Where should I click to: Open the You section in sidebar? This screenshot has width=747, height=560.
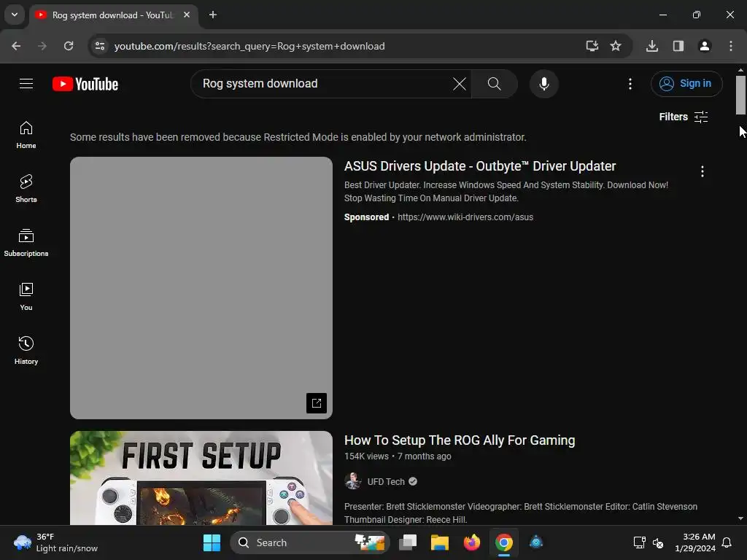click(x=26, y=296)
